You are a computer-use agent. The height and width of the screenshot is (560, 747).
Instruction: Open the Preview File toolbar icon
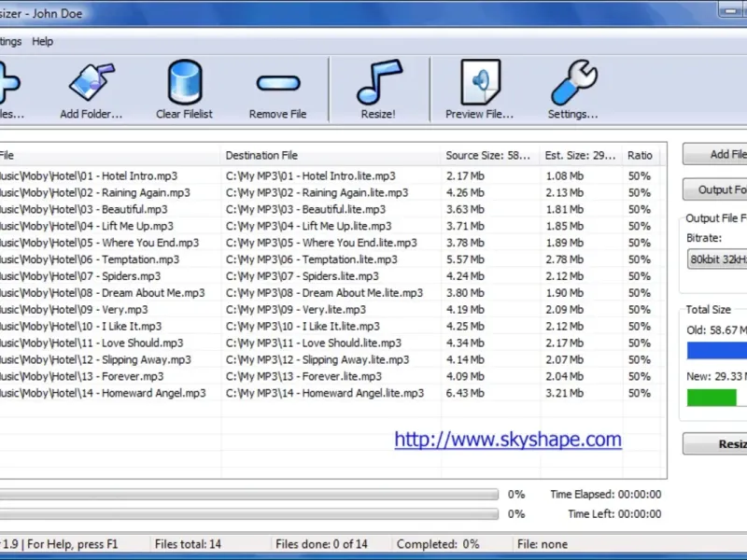480,82
